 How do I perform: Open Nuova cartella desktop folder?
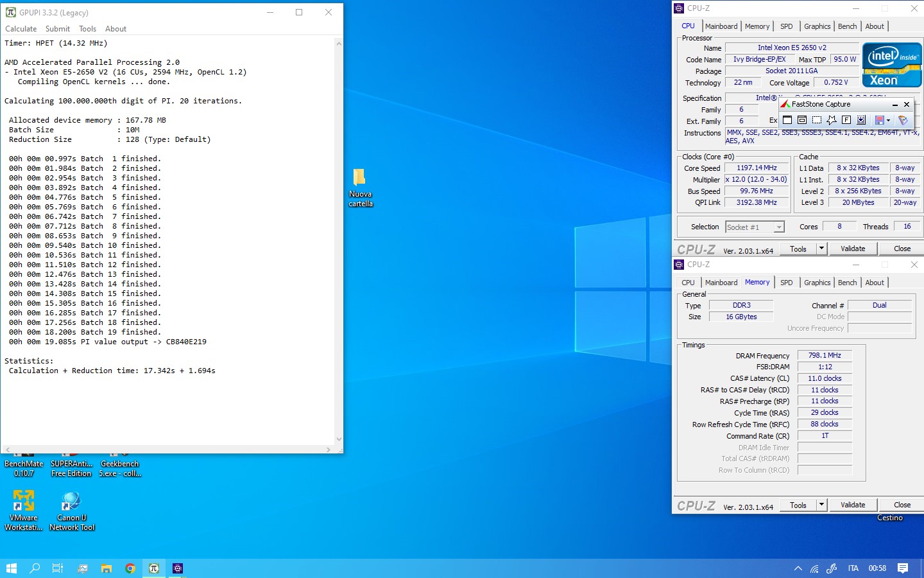[x=360, y=188]
